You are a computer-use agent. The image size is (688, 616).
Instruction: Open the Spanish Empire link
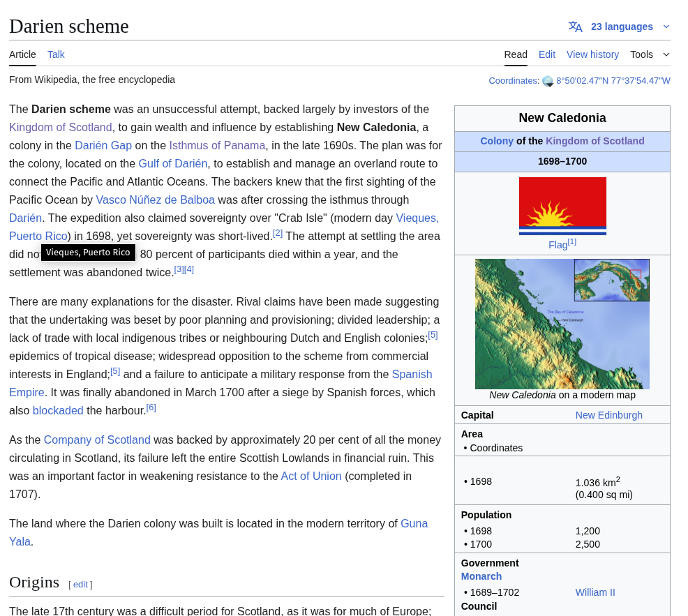412,374
